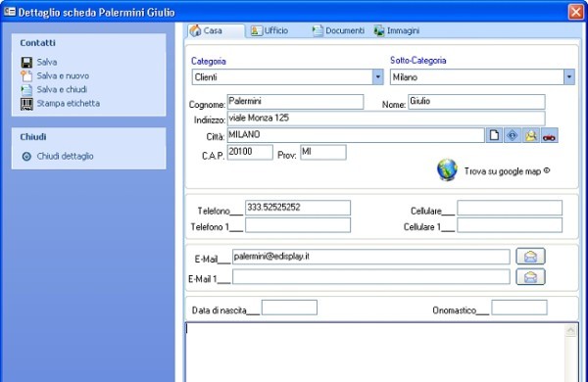The image size is (588, 382).
Task: Click the Sotto-Categoria combo box showing Milano
Action: tap(482, 76)
